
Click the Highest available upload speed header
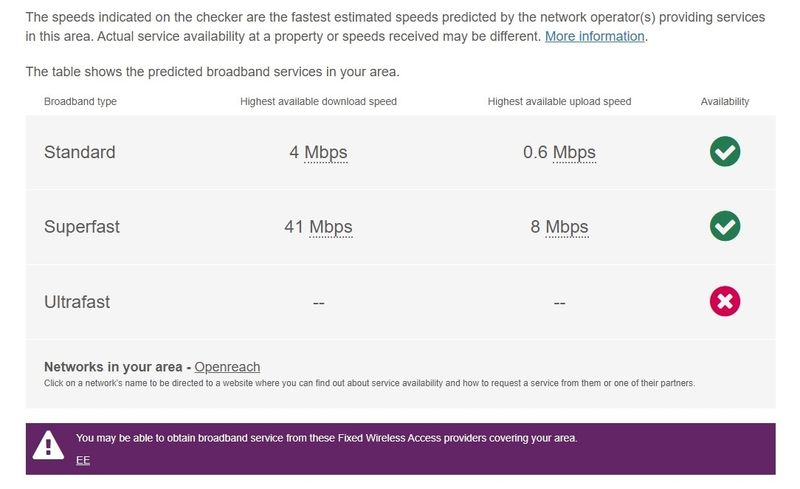click(559, 101)
